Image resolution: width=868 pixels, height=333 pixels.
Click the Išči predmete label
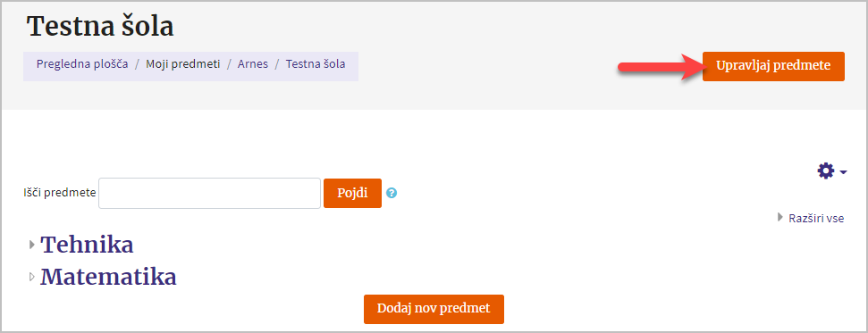(60, 193)
